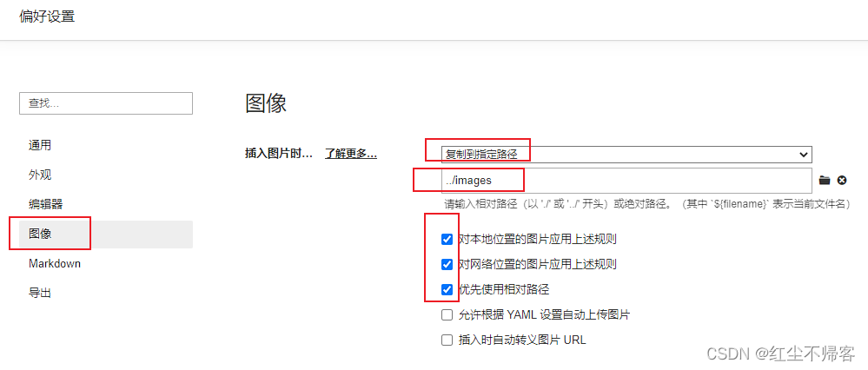Image resolution: width=868 pixels, height=370 pixels.
Task: Click the 图像 page heading
Action: [266, 103]
